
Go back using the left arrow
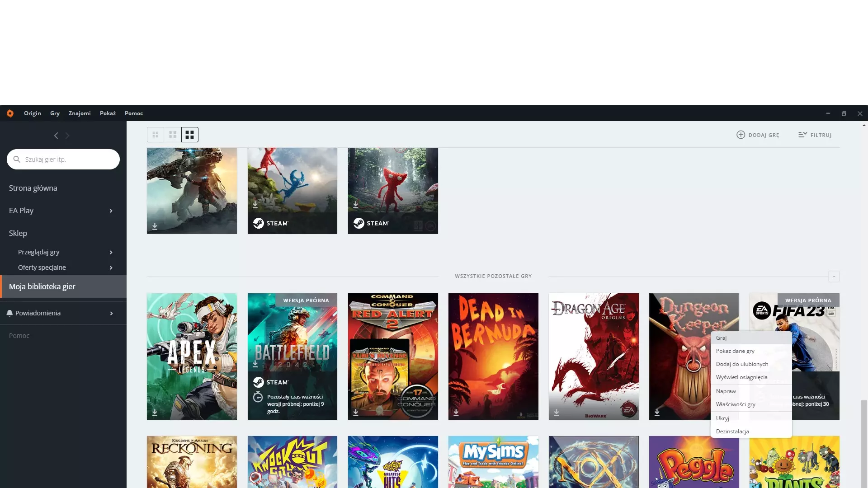point(56,136)
